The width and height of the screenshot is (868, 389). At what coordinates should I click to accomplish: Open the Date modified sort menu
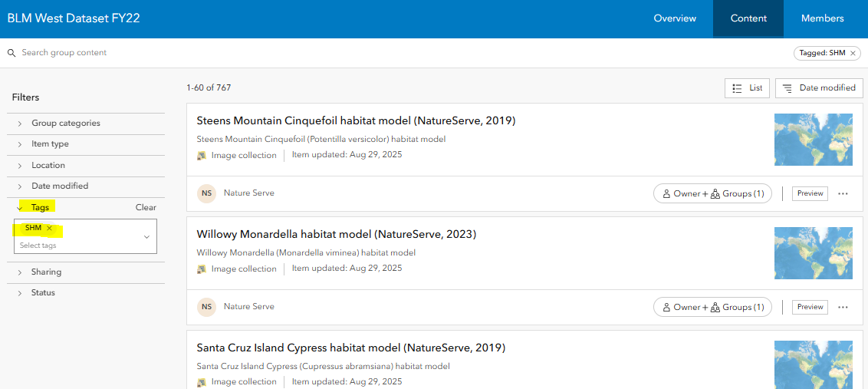point(819,88)
